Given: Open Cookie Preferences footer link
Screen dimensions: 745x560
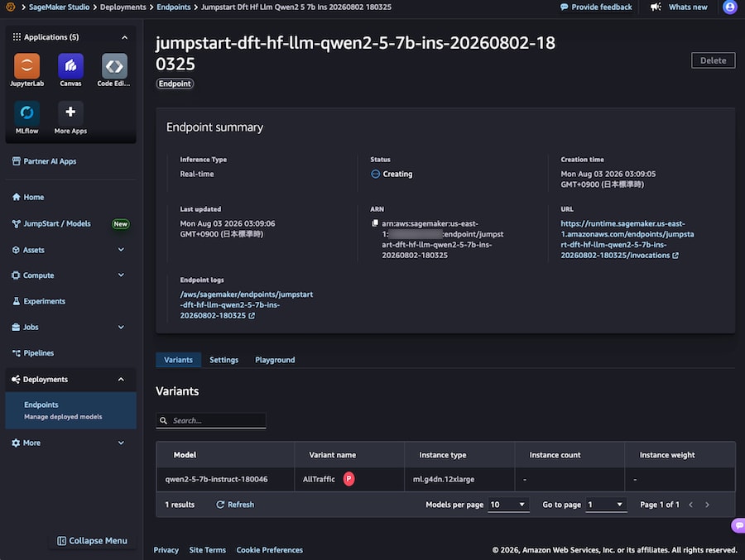Looking at the screenshot, I should [x=269, y=550].
